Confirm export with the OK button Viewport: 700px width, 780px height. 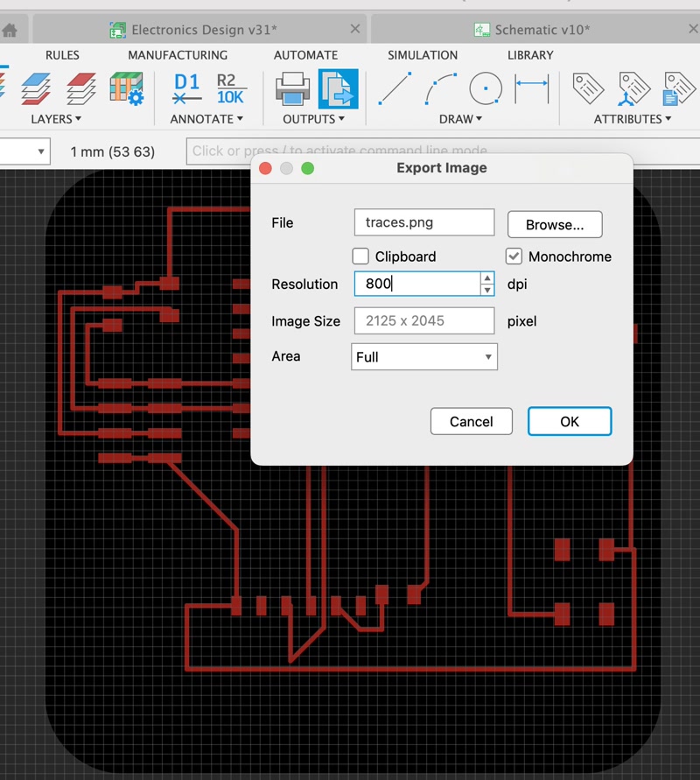coord(570,421)
